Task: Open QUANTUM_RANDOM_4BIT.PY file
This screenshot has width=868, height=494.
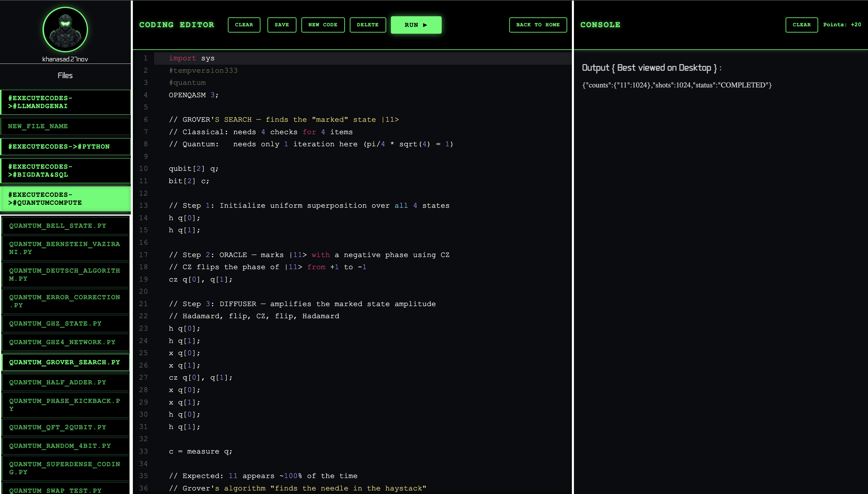Action: pos(66,446)
